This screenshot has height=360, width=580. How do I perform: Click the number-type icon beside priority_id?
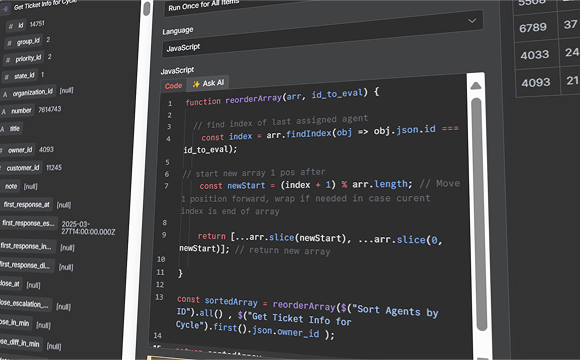[x=8, y=60]
